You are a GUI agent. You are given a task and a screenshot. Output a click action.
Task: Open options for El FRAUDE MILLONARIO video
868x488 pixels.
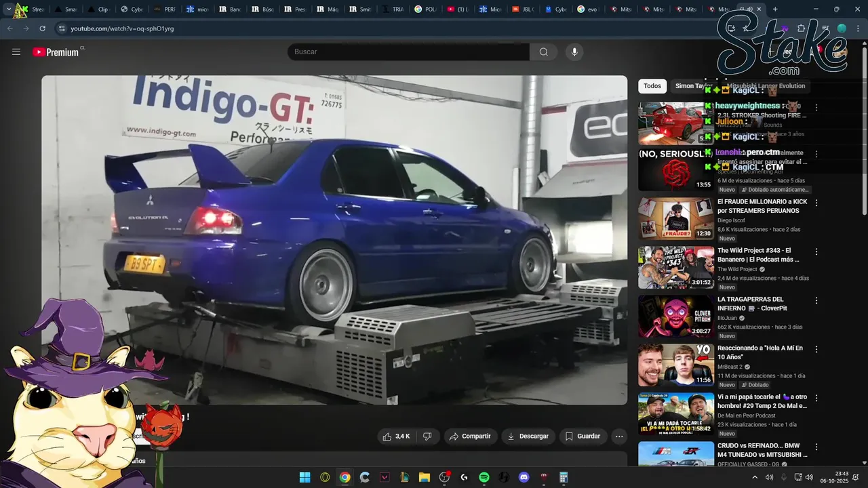(816, 203)
